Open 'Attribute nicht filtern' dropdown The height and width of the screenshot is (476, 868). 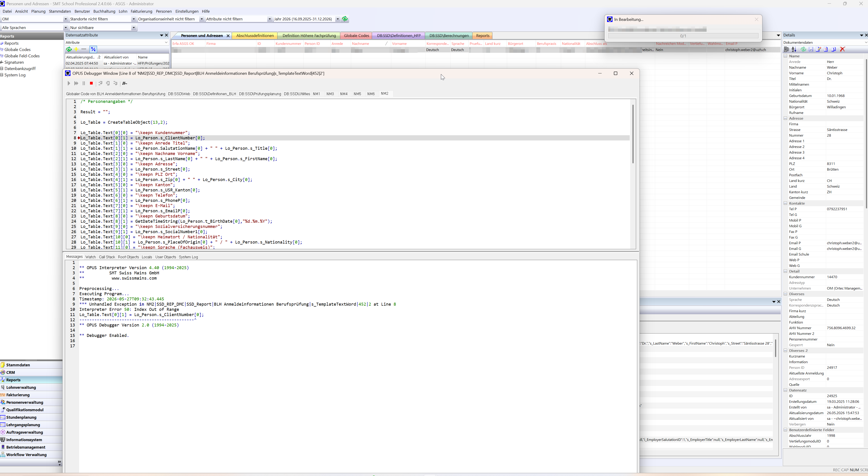(270, 19)
